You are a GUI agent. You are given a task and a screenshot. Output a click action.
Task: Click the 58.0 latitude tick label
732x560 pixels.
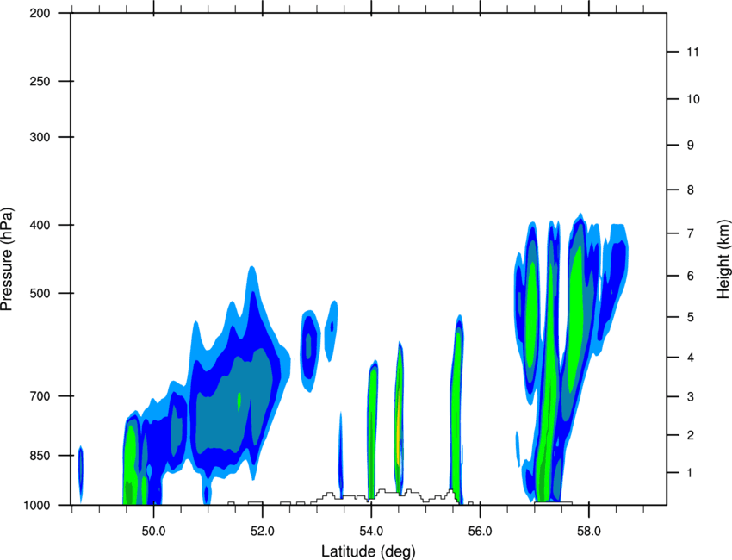(x=589, y=531)
